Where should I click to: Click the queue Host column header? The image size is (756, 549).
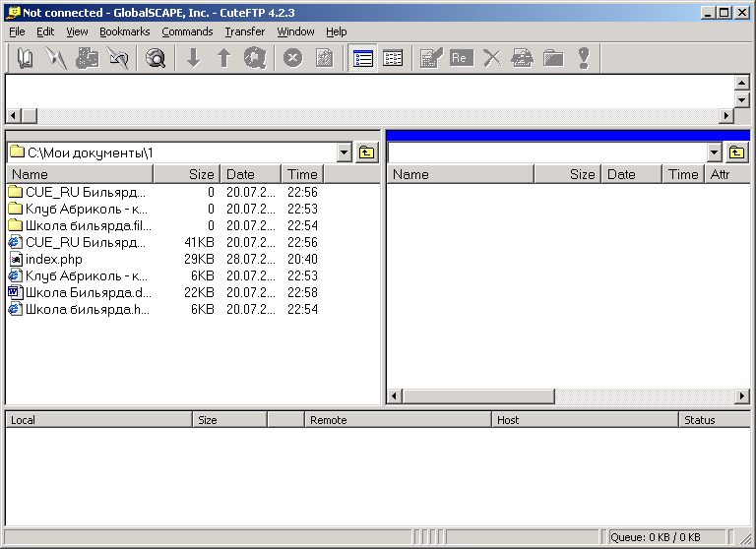[x=585, y=420]
